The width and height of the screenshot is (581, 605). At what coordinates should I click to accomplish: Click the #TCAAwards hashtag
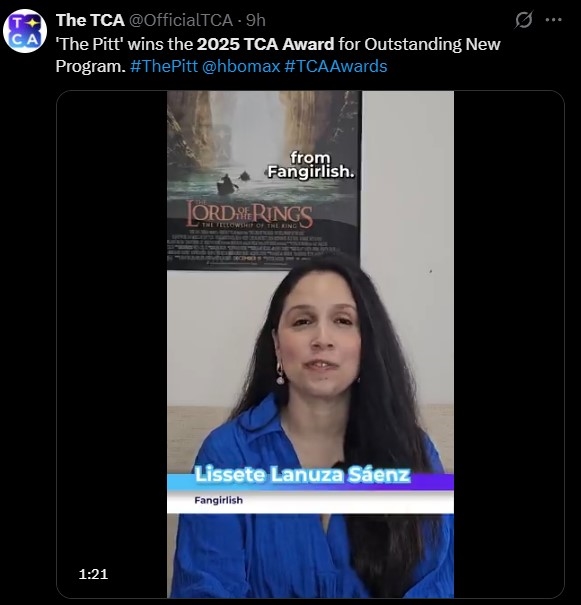[x=336, y=66]
